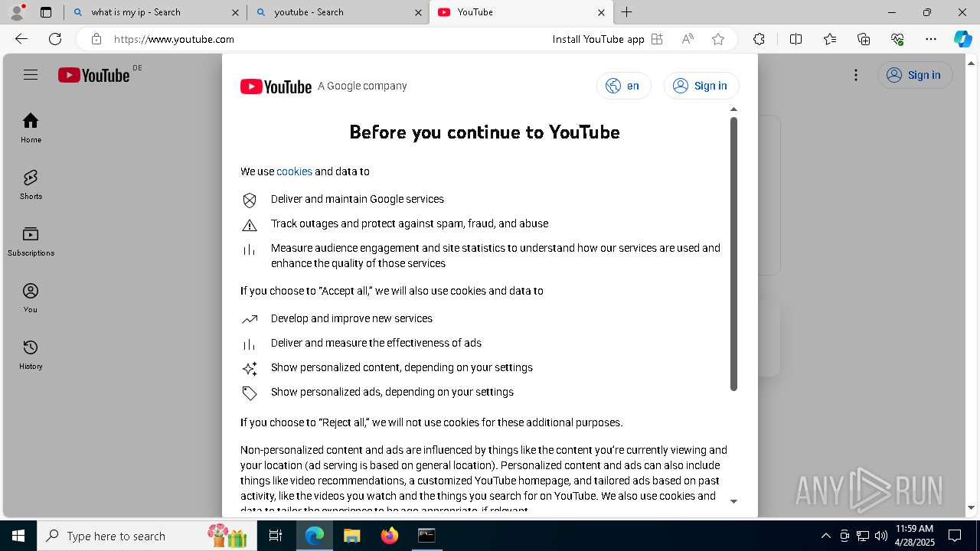Open Edge Settings and more menu
This screenshot has width=980, height=551.
(x=931, y=39)
